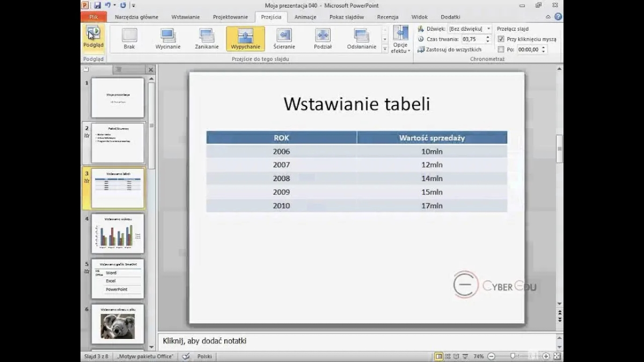Open the Dźwięk sound dropdown

coord(488,29)
